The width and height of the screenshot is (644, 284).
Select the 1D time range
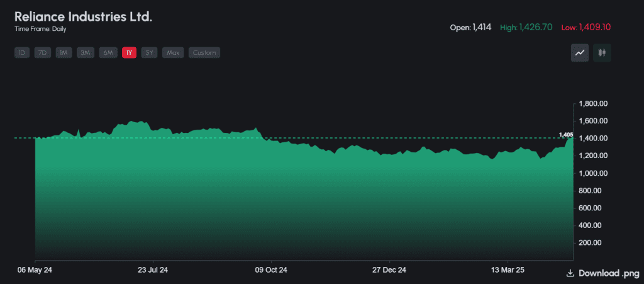tap(22, 53)
